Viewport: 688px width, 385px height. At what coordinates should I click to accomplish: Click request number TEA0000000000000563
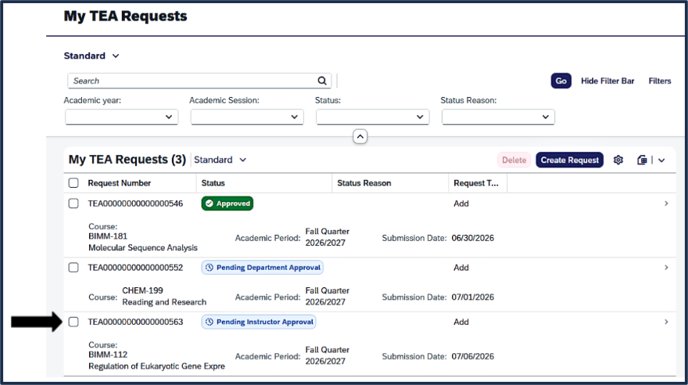point(136,322)
